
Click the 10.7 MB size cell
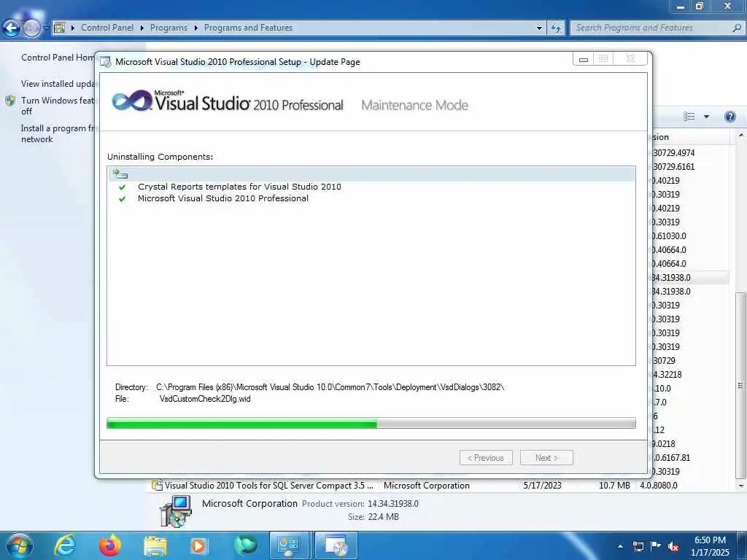click(614, 485)
